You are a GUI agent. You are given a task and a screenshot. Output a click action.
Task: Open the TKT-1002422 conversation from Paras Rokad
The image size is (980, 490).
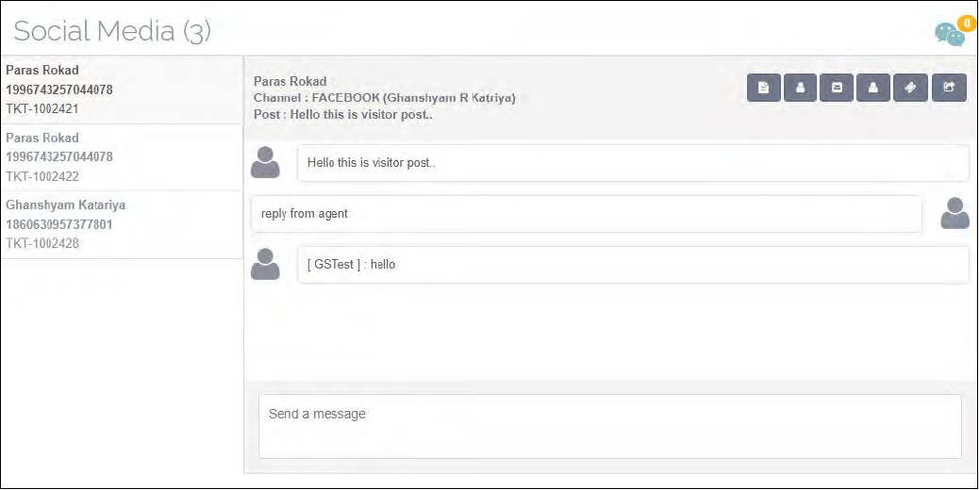(x=121, y=156)
